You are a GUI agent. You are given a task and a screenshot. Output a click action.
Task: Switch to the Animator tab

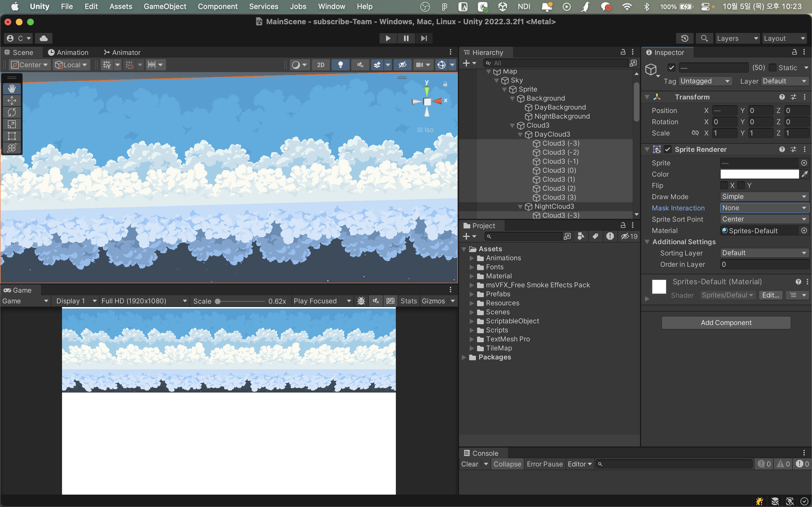click(122, 53)
